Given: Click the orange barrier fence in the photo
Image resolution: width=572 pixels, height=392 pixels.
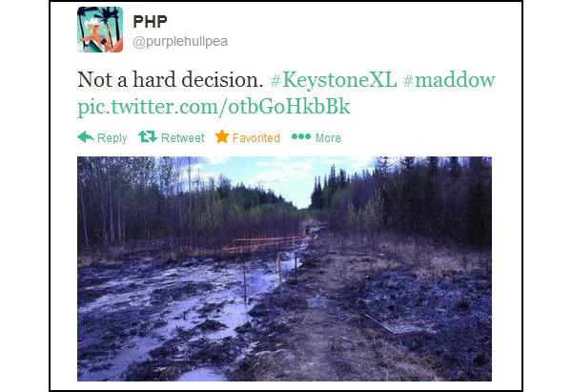Looking at the screenshot, I should coord(268,243).
